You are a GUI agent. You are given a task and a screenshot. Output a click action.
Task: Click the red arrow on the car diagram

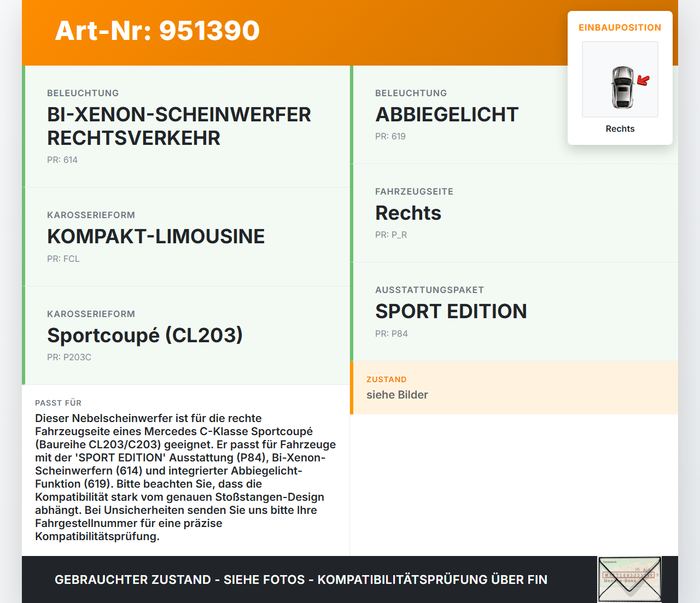point(643,81)
